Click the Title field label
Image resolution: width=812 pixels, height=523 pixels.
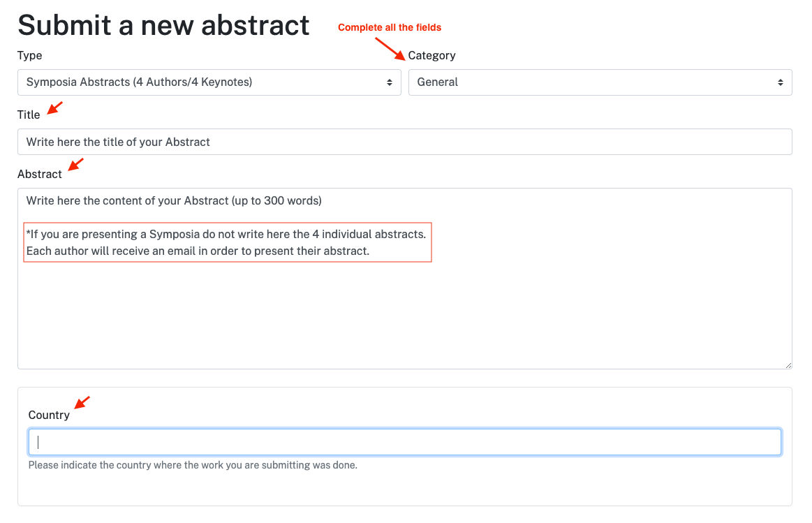(29, 115)
